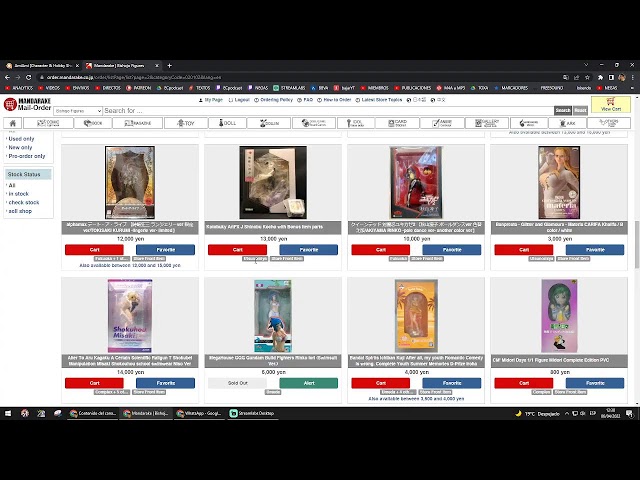Add the 800 yen Midori Days figure to cart
The width and height of the screenshot is (640, 480).
click(524, 383)
